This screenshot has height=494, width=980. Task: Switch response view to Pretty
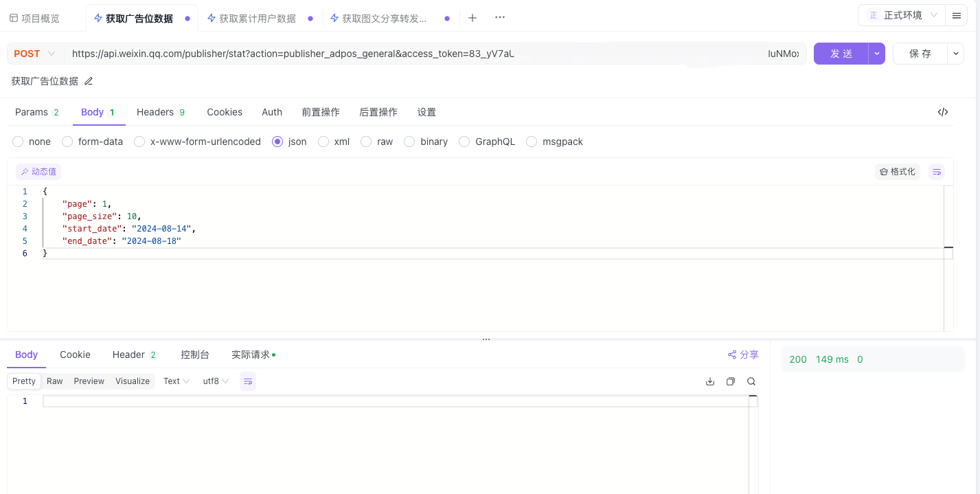pyautogui.click(x=24, y=381)
